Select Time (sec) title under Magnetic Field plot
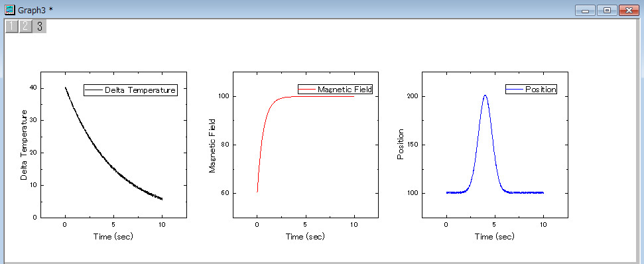 point(305,237)
